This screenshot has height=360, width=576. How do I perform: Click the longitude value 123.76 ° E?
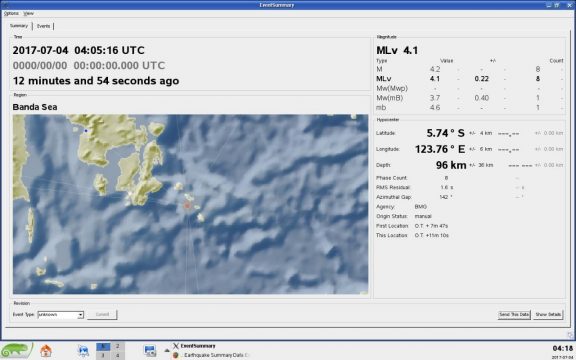coord(440,149)
